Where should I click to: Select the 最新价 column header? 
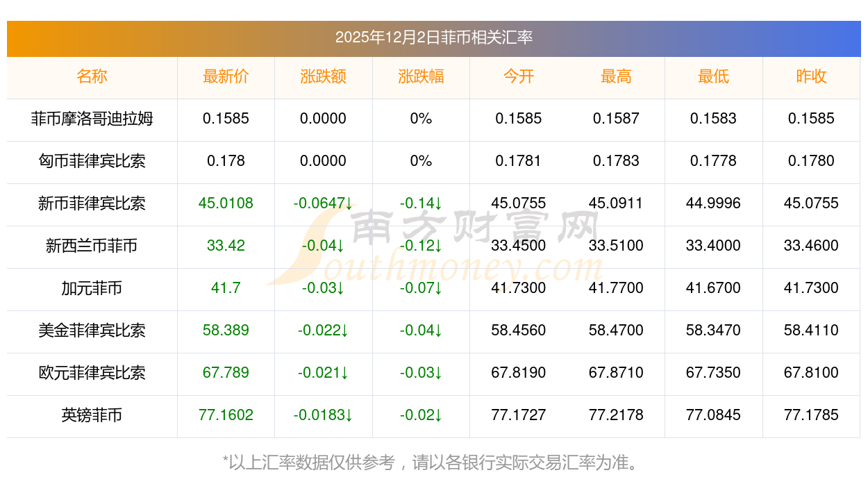[226, 76]
